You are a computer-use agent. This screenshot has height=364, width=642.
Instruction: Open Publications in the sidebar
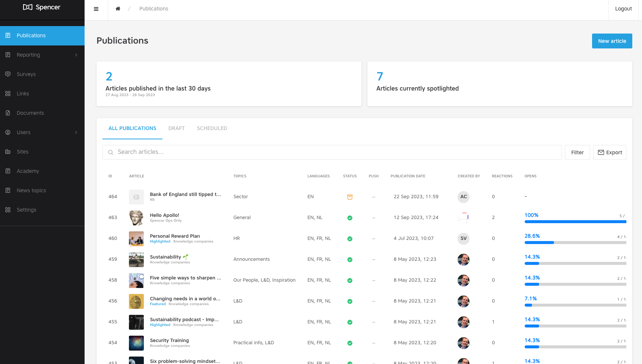click(42, 35)
